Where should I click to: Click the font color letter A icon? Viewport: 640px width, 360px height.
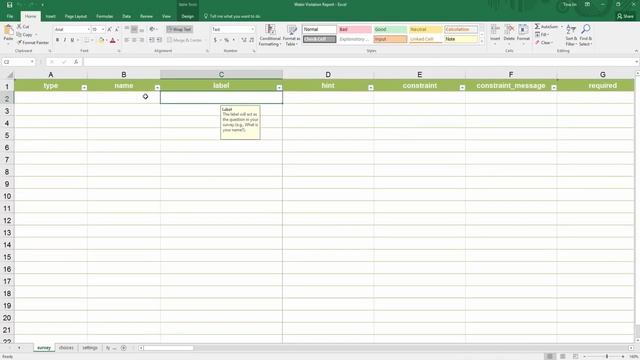click(x=113, y=40)
